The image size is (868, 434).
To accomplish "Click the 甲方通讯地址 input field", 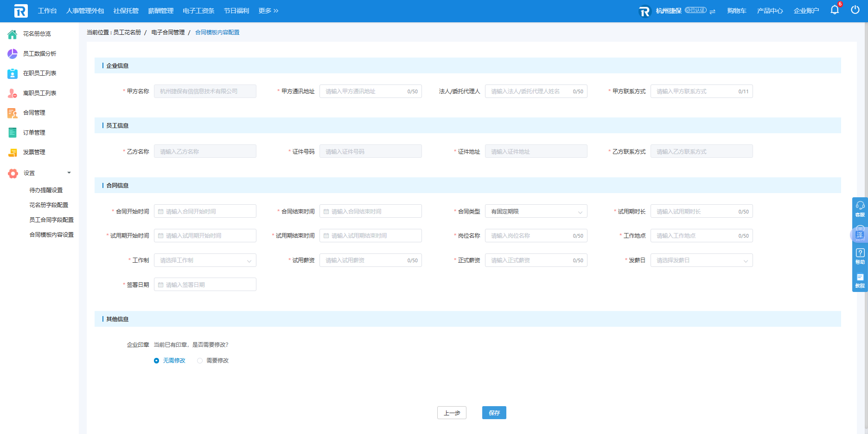I will pyautogui.click(x=364, y=91).
